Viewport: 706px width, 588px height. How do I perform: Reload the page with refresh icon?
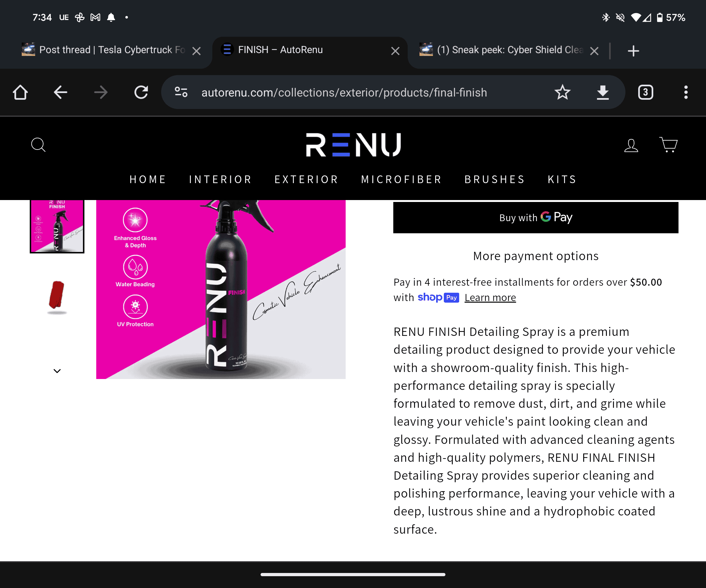pyautogui.click(x=141, y=92)
